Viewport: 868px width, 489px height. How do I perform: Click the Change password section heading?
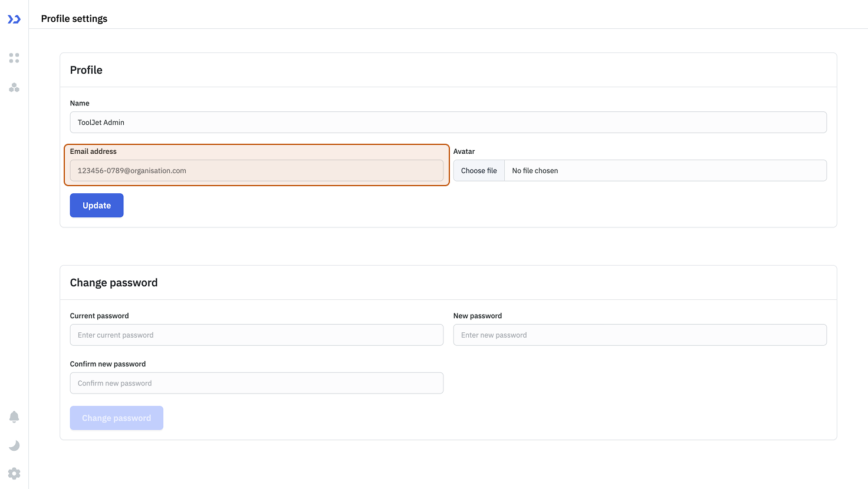[x=114, y=283]
